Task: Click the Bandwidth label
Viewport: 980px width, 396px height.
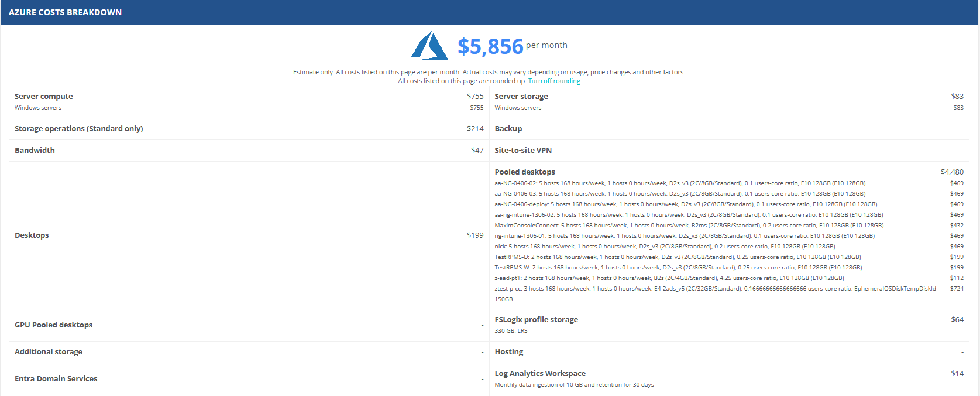Action: tap(35, 150)
